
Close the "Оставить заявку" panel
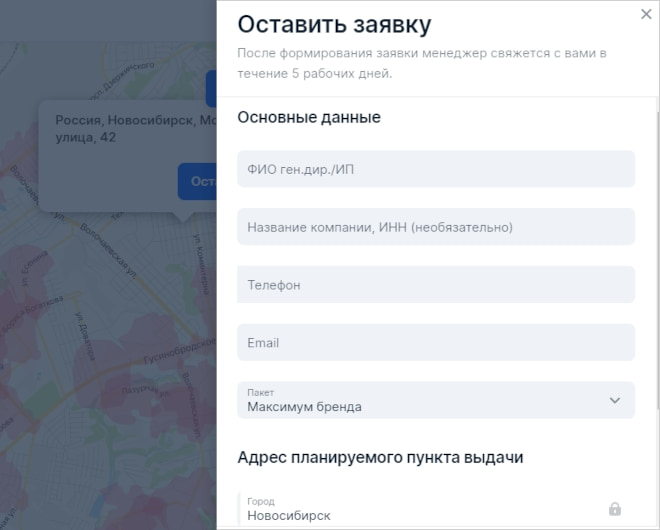[646, 14]
